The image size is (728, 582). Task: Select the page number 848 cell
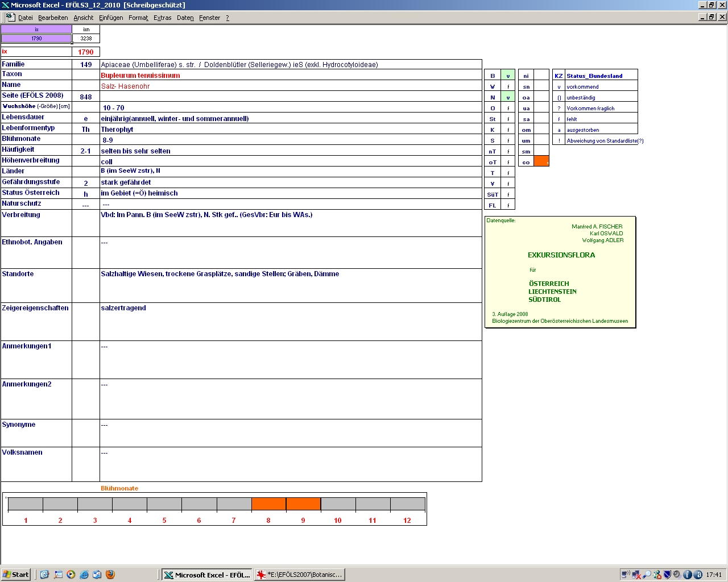tap(86, 97)
